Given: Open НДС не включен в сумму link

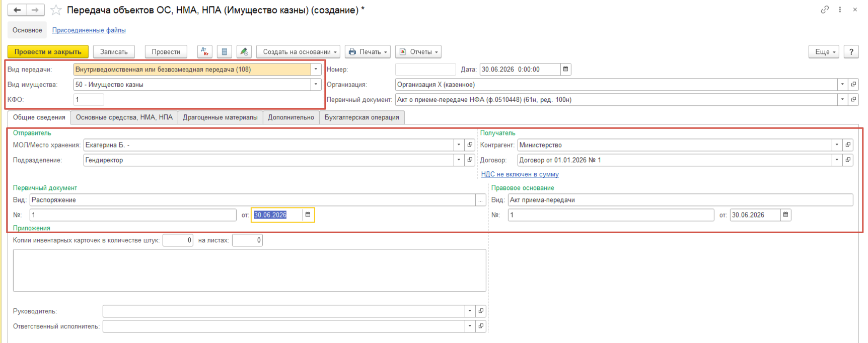Looking at the screenshot, I should click(520, 174).
